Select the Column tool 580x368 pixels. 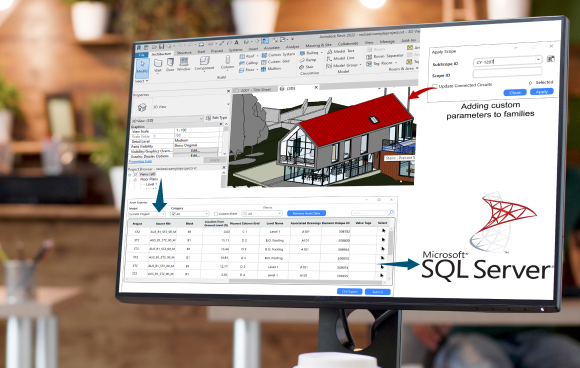(227, 62)
